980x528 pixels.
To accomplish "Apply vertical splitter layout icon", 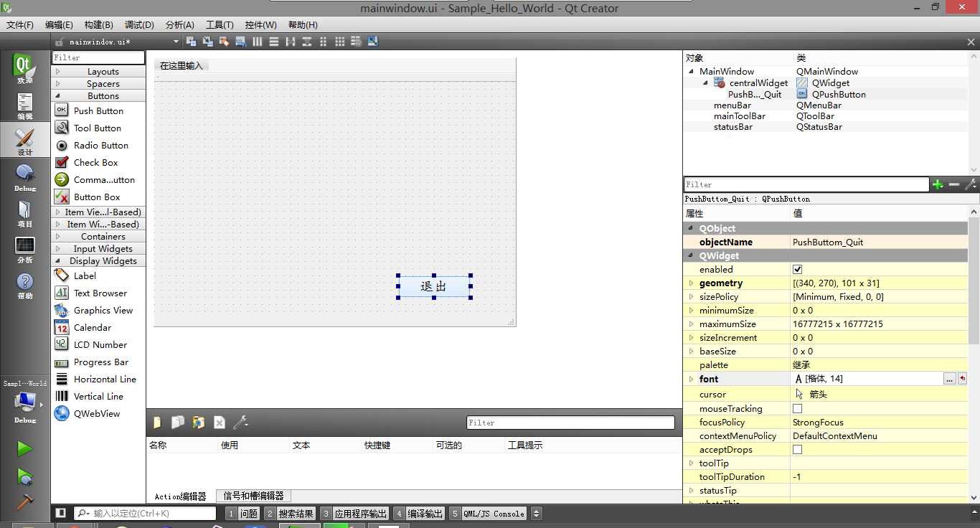I will click(306, 42).
